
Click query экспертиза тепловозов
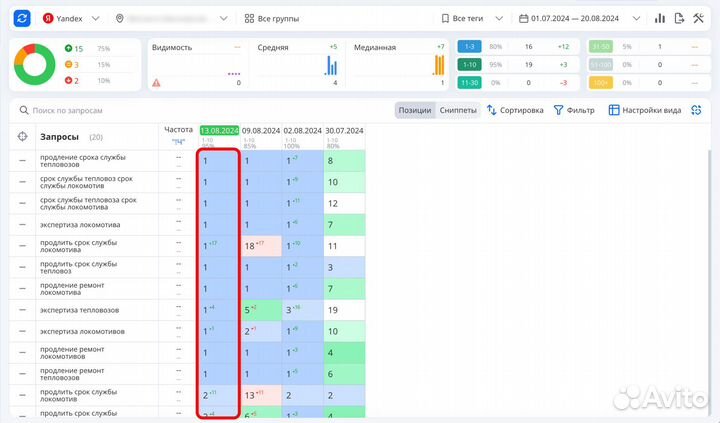79,310
